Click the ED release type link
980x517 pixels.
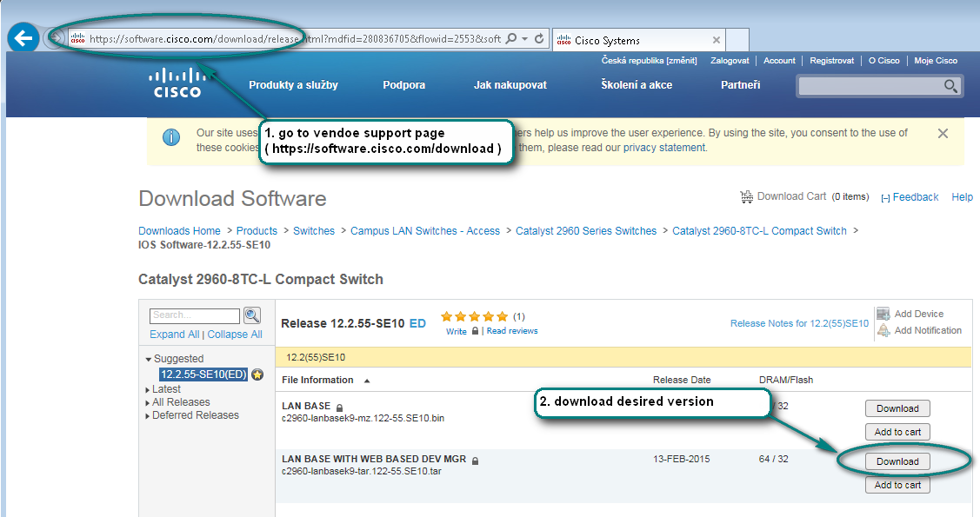click(417, 323)
